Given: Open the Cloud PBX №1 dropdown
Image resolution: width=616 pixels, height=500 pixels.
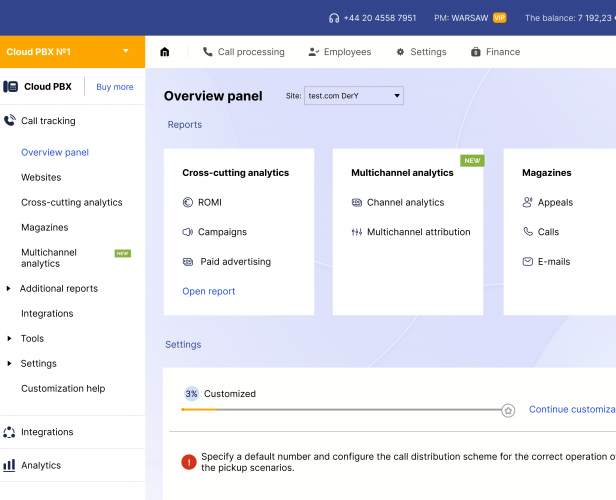Looking at the screenshot, I should [x=72, y=52].
